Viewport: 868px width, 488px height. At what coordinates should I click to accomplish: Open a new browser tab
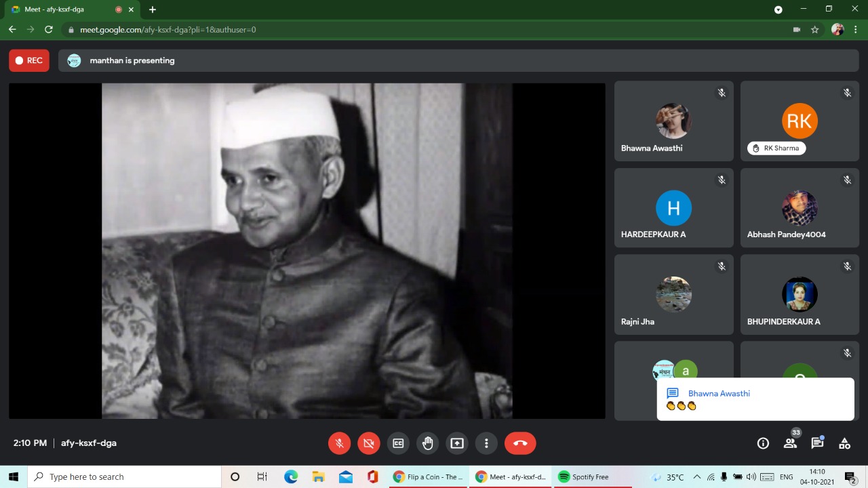coord(153,9)
